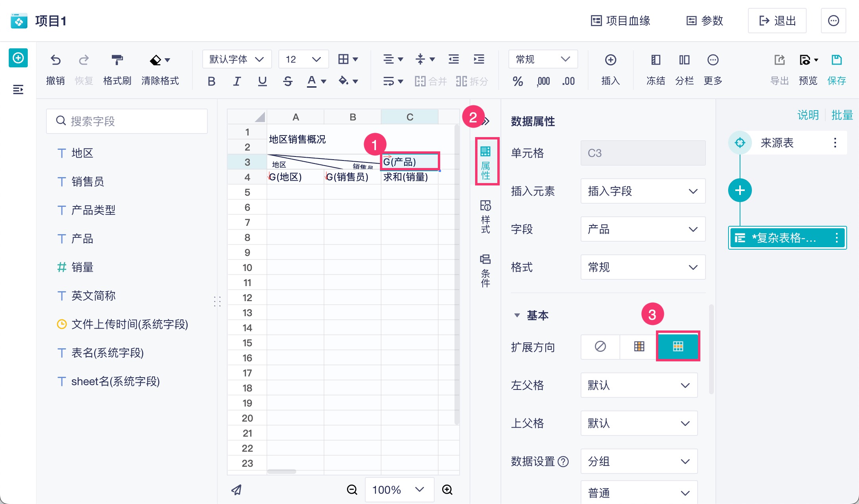Click the percent format icon

(518, 81)
